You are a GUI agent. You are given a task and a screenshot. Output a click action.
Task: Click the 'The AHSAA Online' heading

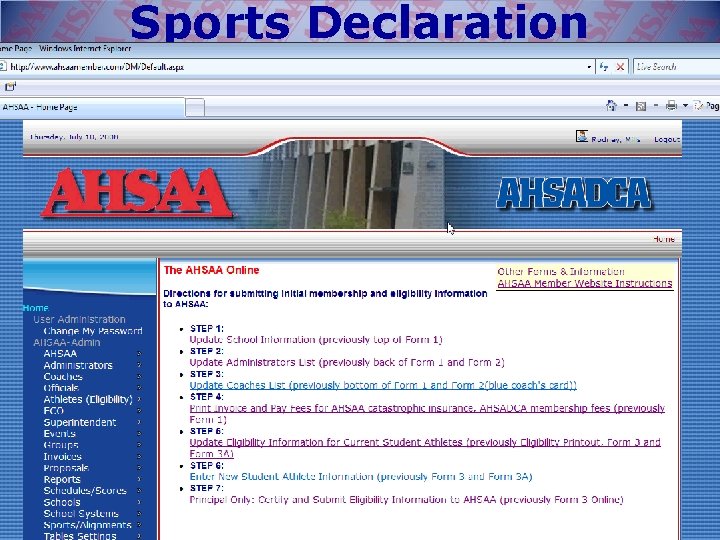pyautogui.click(x=211, y=270)
